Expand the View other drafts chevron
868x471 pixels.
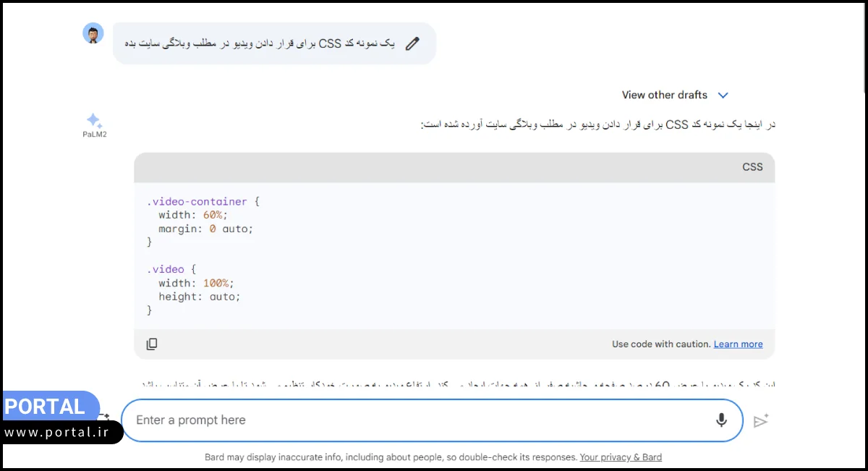(723, 95)
